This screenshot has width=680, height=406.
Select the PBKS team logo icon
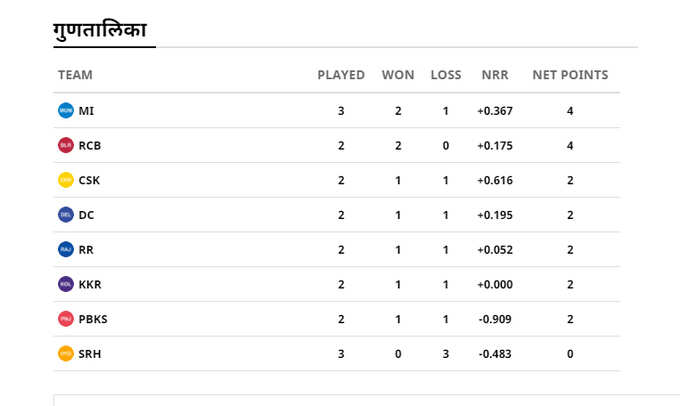(x=66, y=318)
